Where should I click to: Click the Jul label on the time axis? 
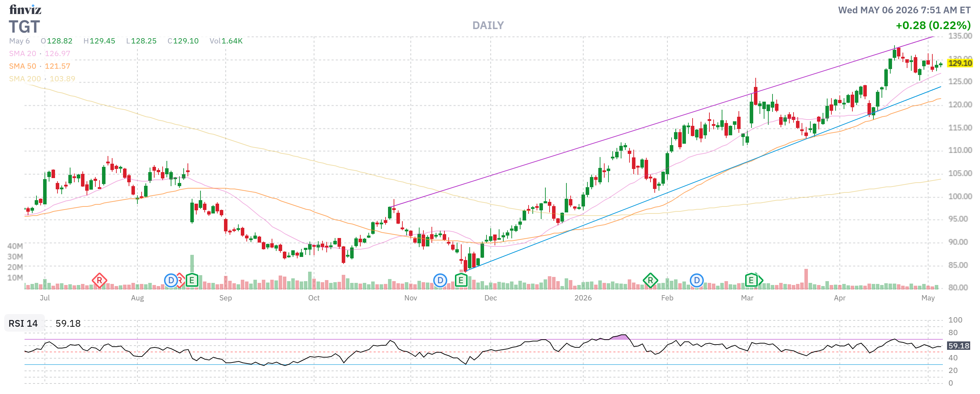coord(45,298)
